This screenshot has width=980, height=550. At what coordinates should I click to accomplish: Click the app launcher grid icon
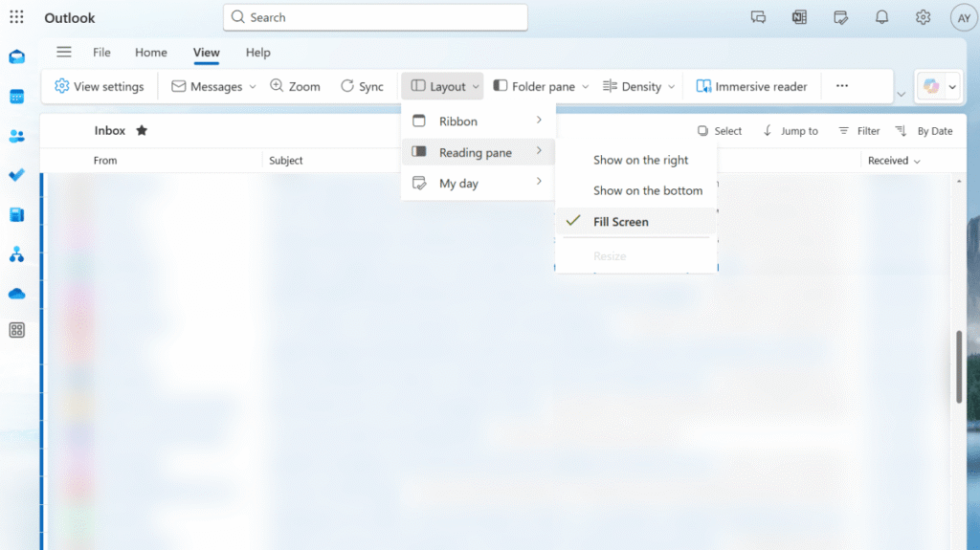(16, 17)
